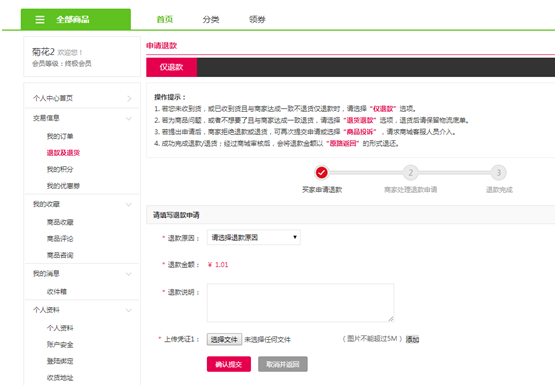
Task: Open 账户安全 sidebar link
Action: pos(60,345)
